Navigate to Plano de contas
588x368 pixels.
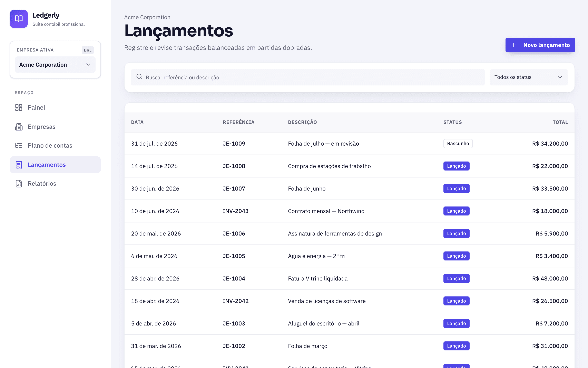55,146
